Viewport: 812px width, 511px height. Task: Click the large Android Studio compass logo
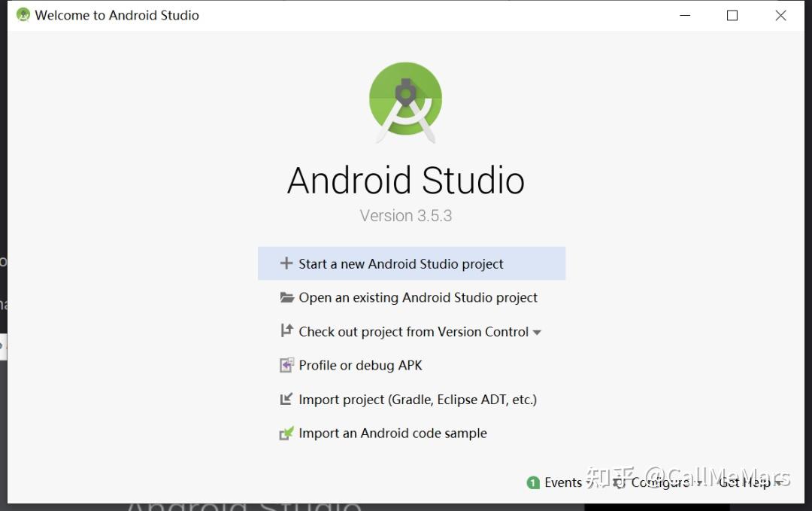[x=405, y=102]
